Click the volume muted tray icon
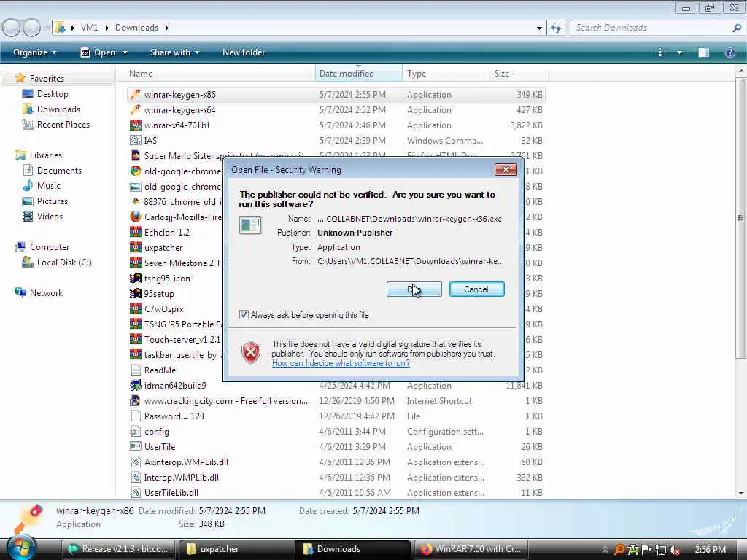Image resolution: width=747 pixels, height=560 pixels. [675, 550]
